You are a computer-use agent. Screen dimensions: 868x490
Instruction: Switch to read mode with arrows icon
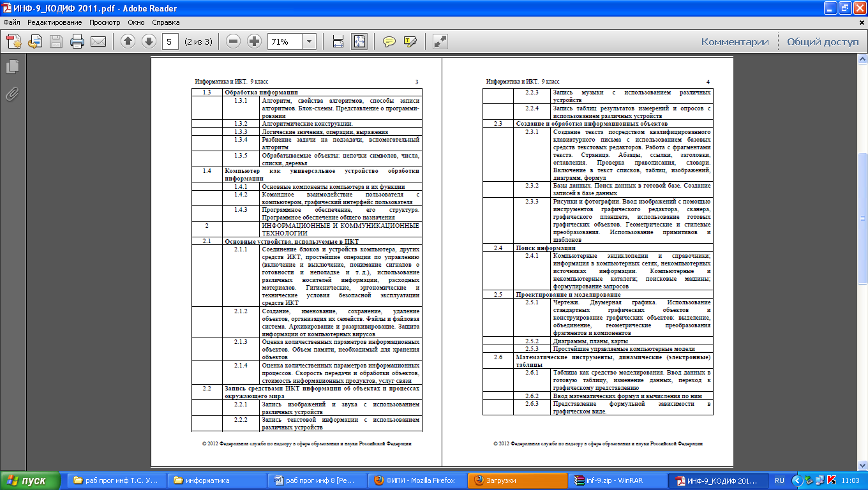[440, 41]
